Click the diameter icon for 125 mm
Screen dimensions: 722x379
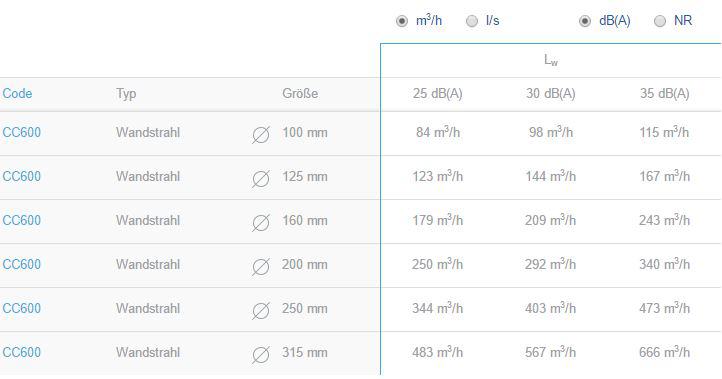click(x=261, y=179)
